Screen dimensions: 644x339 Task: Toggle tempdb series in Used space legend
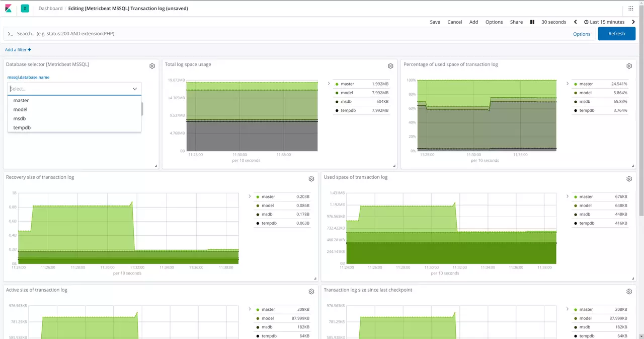point(586,223)
